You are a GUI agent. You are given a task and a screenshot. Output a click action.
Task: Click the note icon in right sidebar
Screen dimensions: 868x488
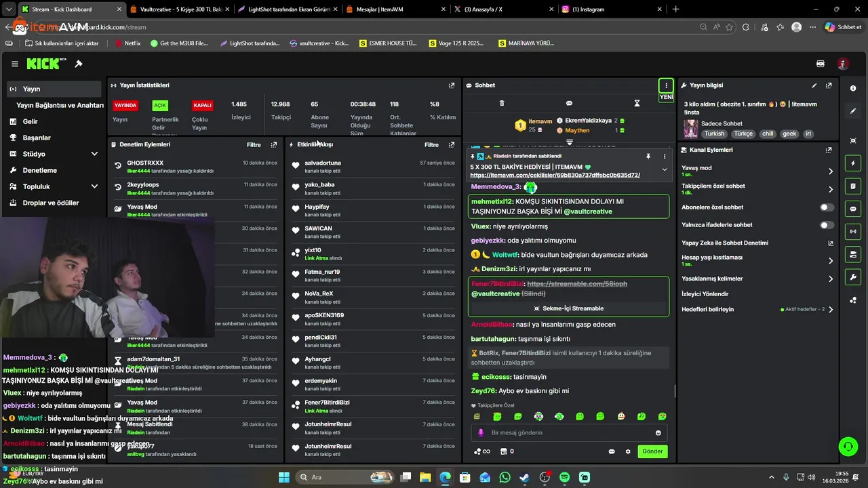coord(853,186)
